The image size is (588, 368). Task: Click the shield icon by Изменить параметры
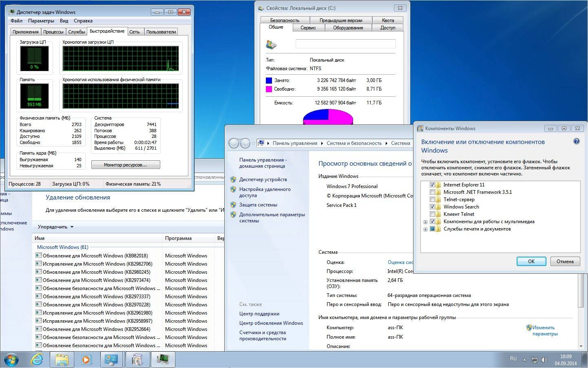click(x=529, y=328)
